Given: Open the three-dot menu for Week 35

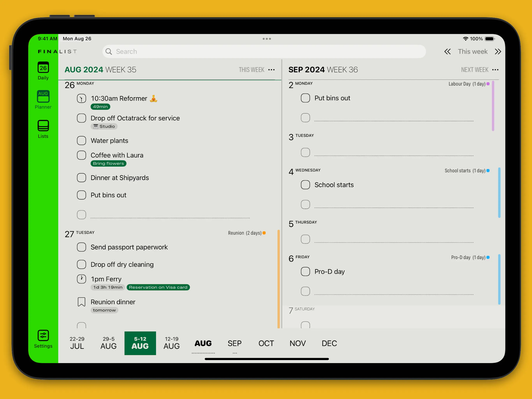Looking at the screenshot, I should point(271,70).
